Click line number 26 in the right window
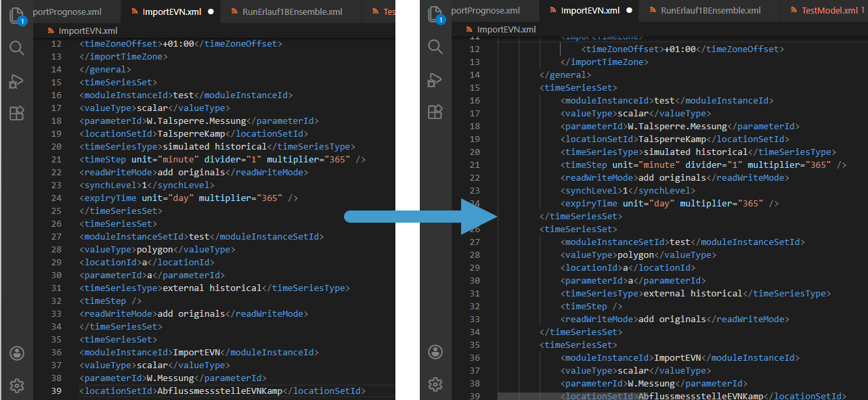The width and height of the screenshot is (868, 400). point(475,229)
